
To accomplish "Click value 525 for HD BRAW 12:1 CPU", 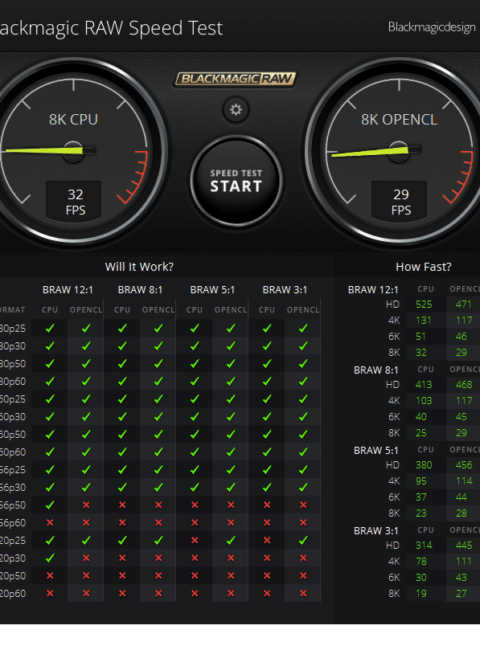I will click(x=424, y=304).
